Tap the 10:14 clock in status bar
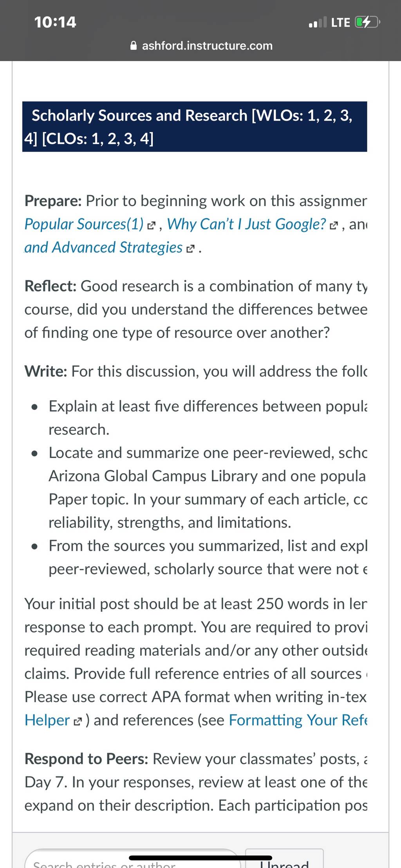 click(x=55, y=22)
